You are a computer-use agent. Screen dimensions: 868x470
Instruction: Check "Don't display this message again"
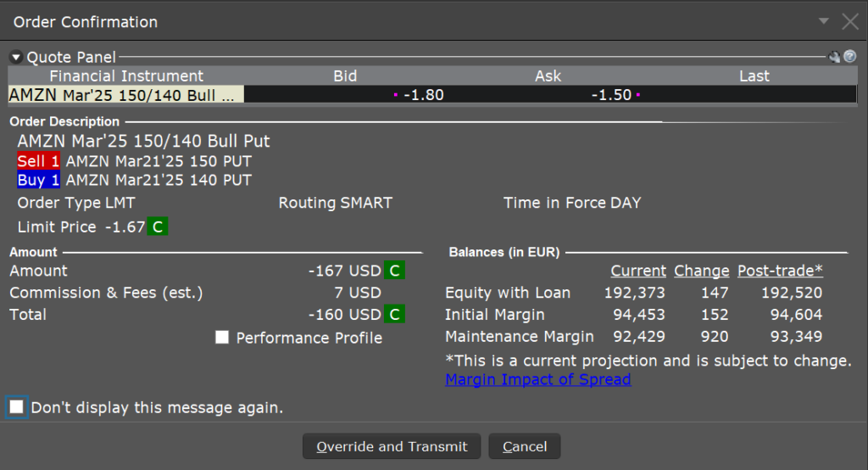(x=16, y=407)
